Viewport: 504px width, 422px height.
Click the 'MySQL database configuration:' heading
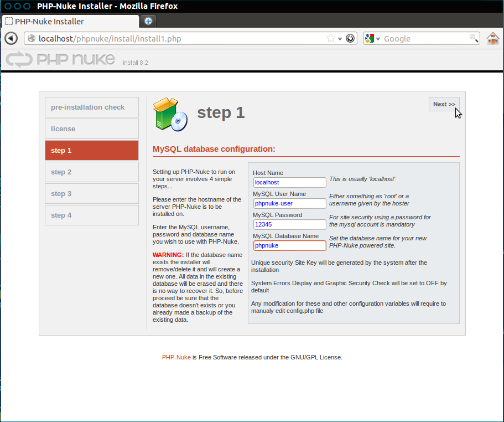[x=214, y=149]
